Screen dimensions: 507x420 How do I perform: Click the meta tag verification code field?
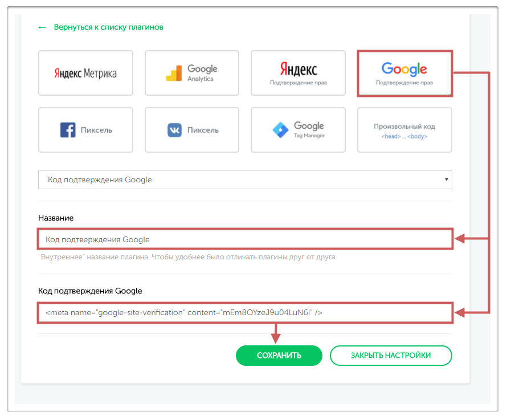[245, 313]
